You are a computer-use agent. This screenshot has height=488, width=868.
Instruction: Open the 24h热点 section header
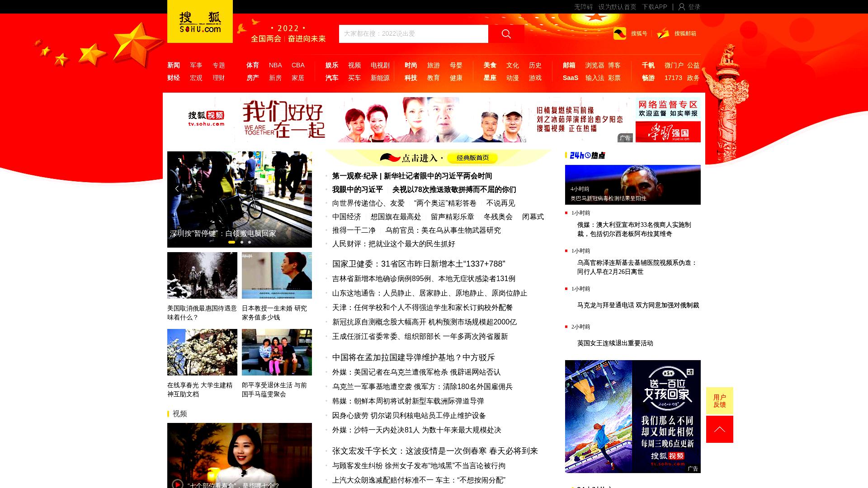coord(587,155)
